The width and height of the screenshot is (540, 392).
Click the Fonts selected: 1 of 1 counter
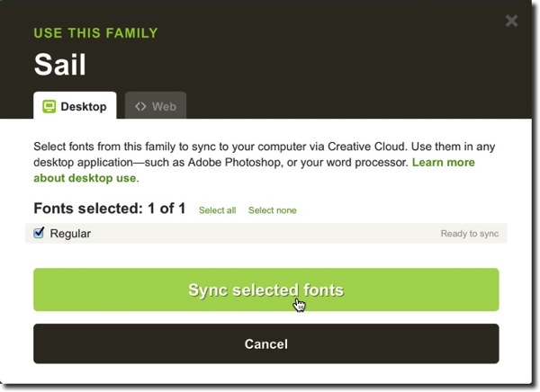(110, 209)
